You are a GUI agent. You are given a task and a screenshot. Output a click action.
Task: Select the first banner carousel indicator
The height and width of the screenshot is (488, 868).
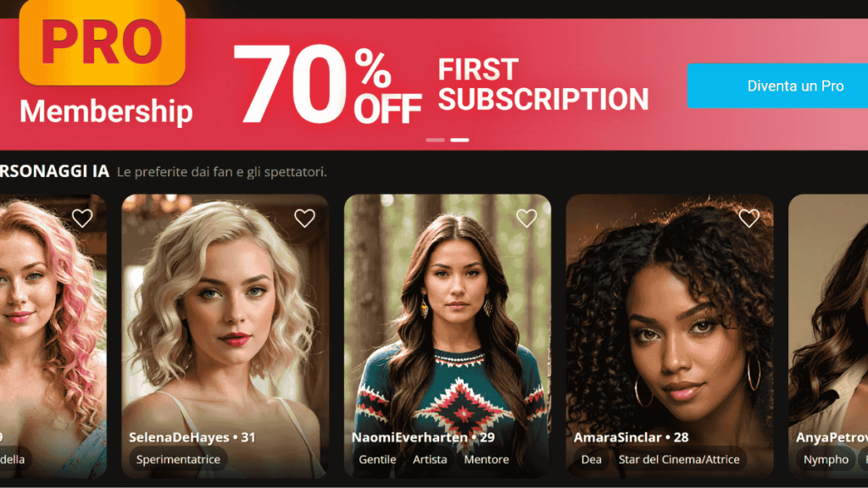[x=435, y=140]
